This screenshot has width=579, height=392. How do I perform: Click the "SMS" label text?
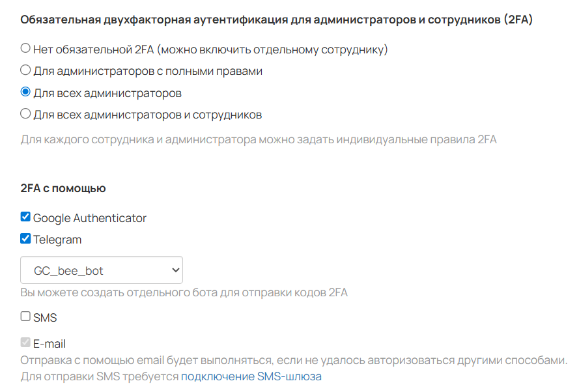pyautogui.click(x=45, y=318)
